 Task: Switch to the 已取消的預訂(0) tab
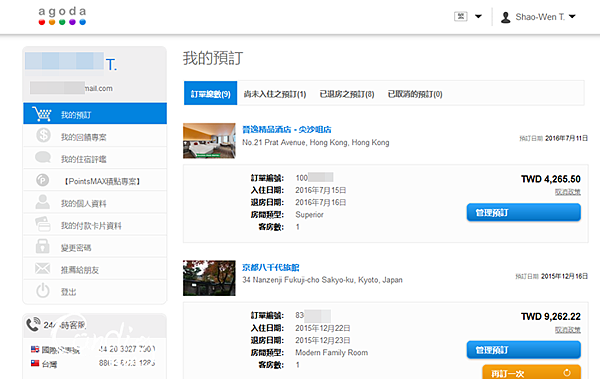click(x=415, y=94)
